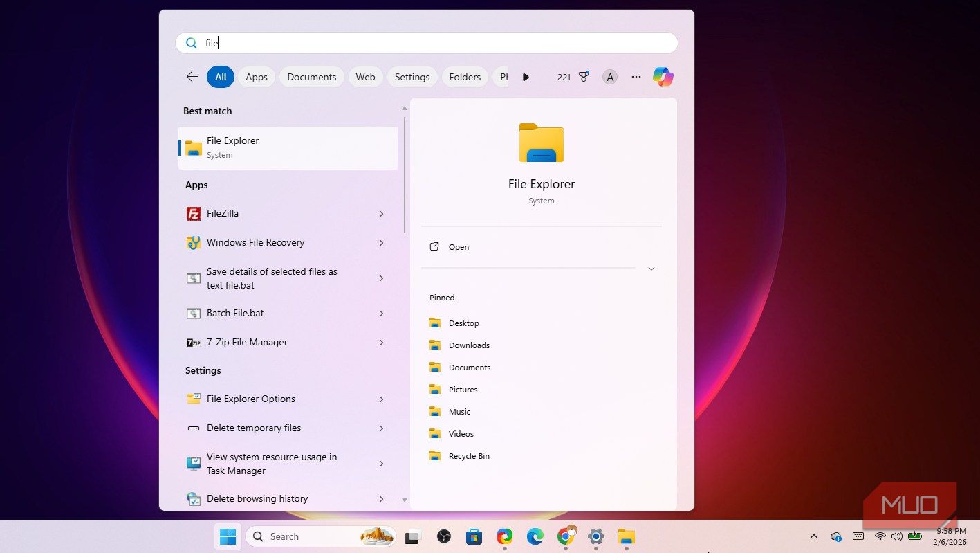Open the OneDrive cloud tray icon
The image size is (980, 553).
click(836, 536)
